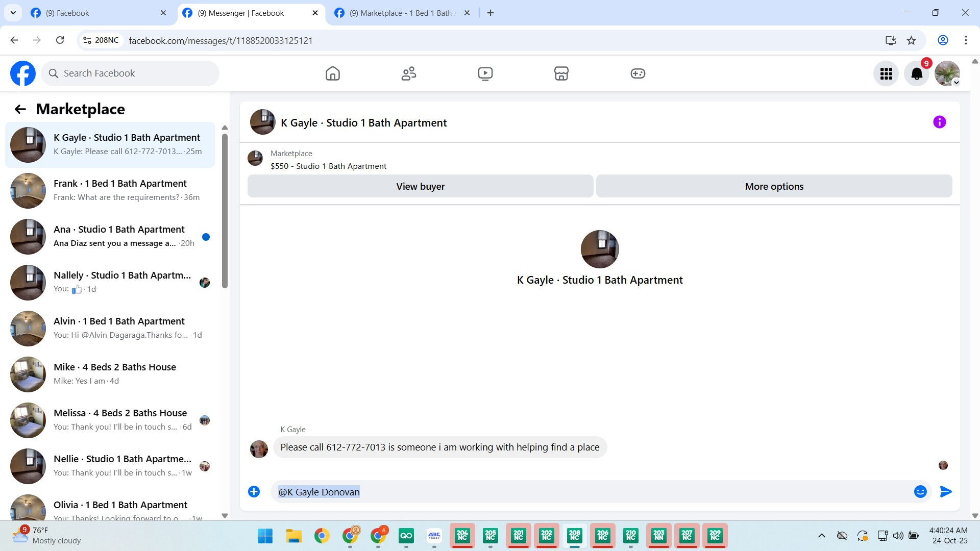
Task: Open Chrome's three-dot menu
Action: click(966, 40)
